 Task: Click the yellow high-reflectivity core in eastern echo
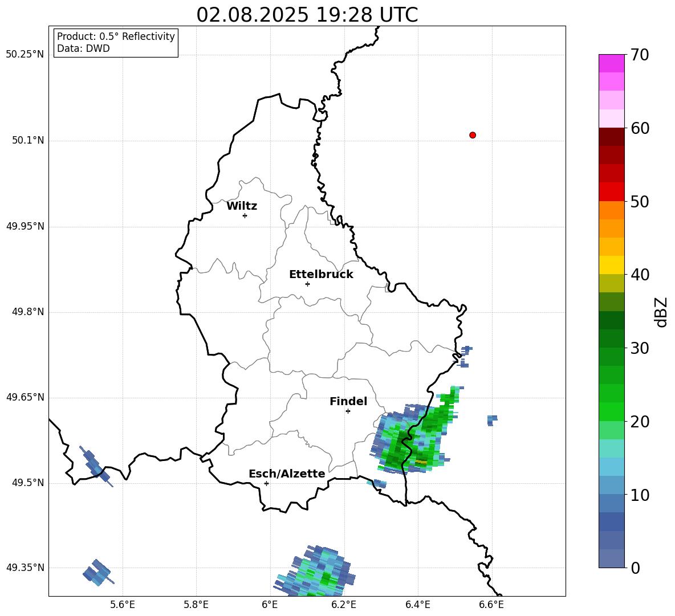[421, 462]
